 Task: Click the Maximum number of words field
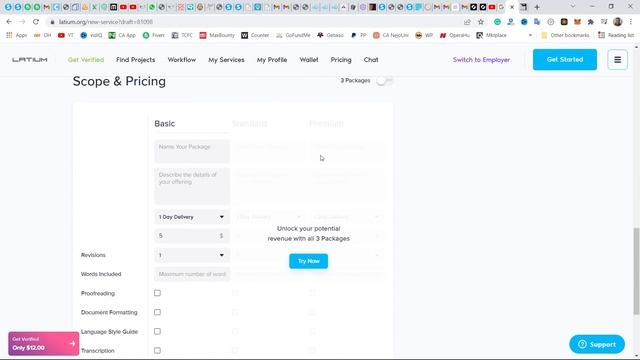pos(192,274)
